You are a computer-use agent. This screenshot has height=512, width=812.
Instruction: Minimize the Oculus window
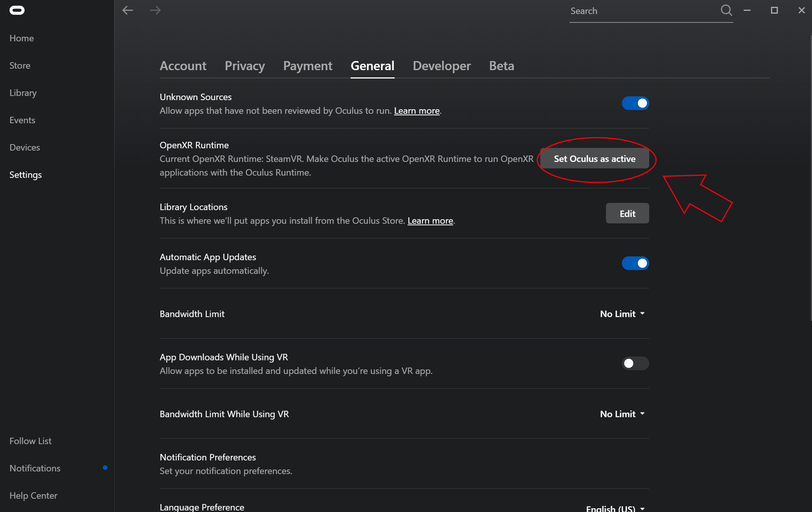point(747,10)
